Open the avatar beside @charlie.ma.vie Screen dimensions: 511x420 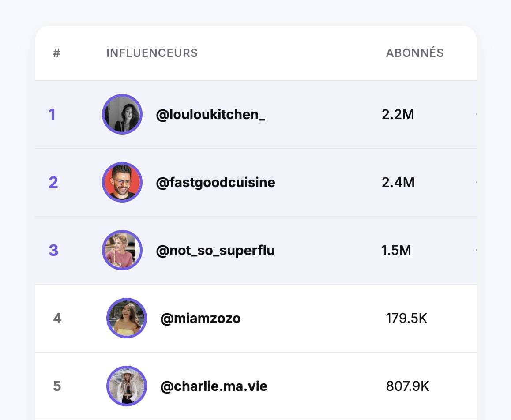pyautogui.click(x=127, y=386)
